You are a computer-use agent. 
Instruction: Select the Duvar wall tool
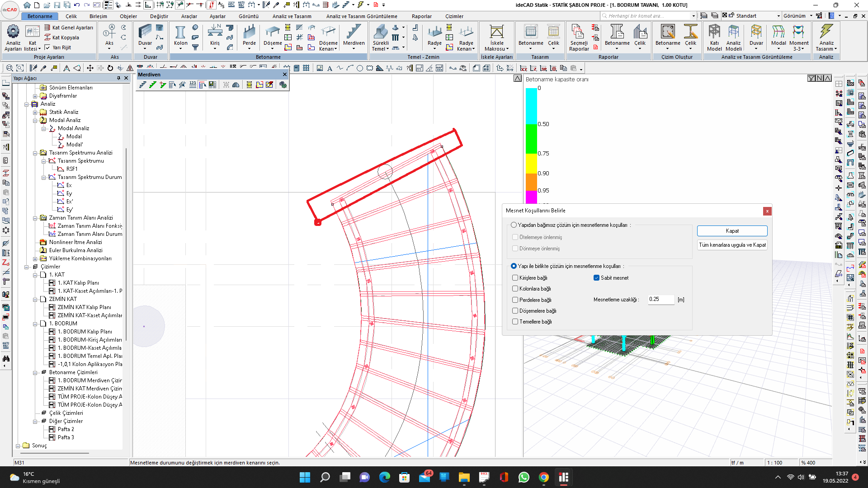pos(145,36)
